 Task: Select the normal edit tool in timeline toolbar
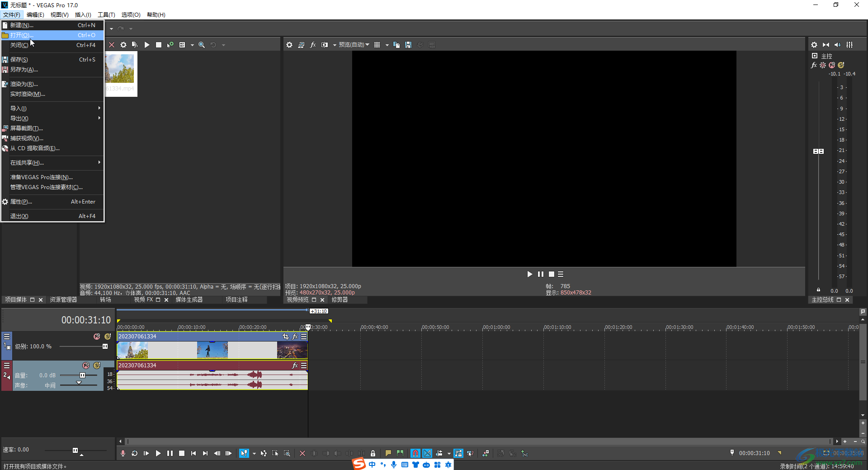[244, 453]
